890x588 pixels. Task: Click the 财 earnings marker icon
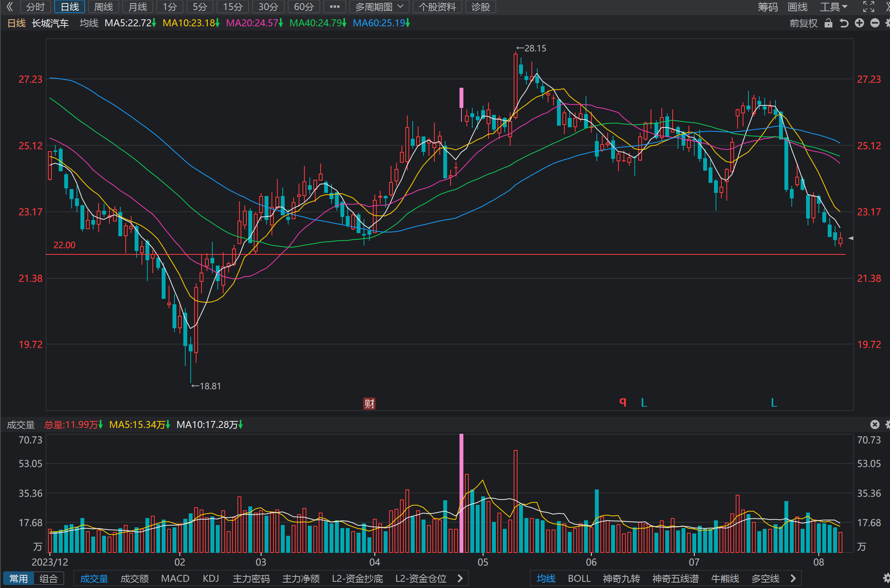point(369,404)
